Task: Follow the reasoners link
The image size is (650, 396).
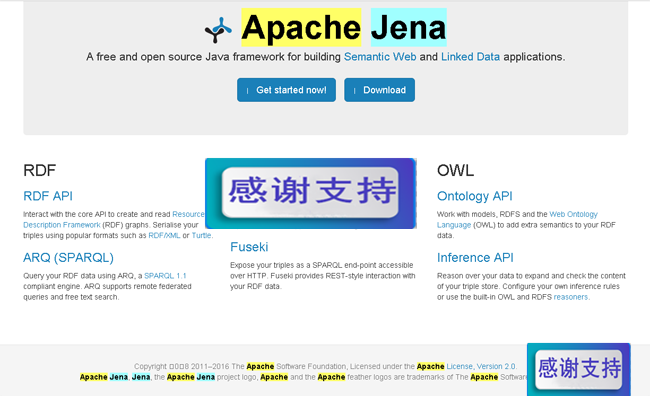Action: click(570, 297)
